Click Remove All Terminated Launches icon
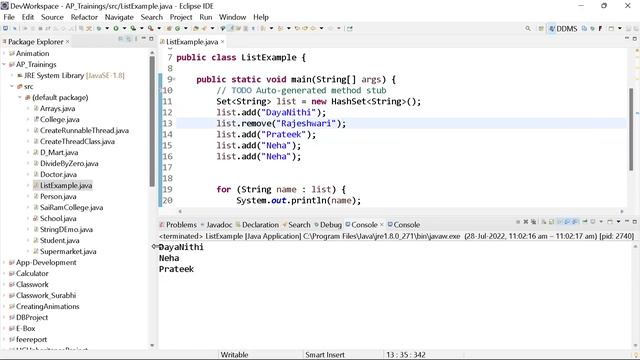 [x=533, y=222]
